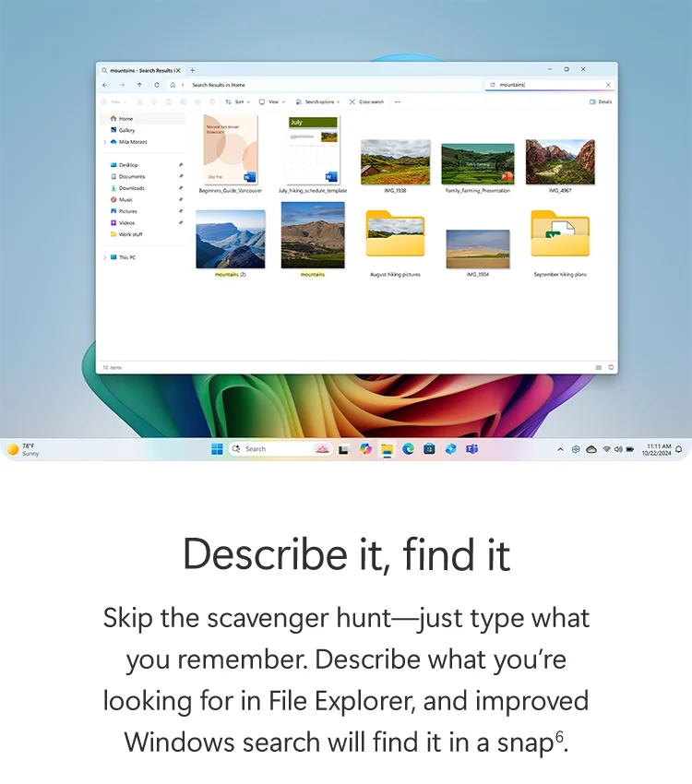Screen dimensions: 692x784
Task: Click Close search button
Action: point(366,102)
